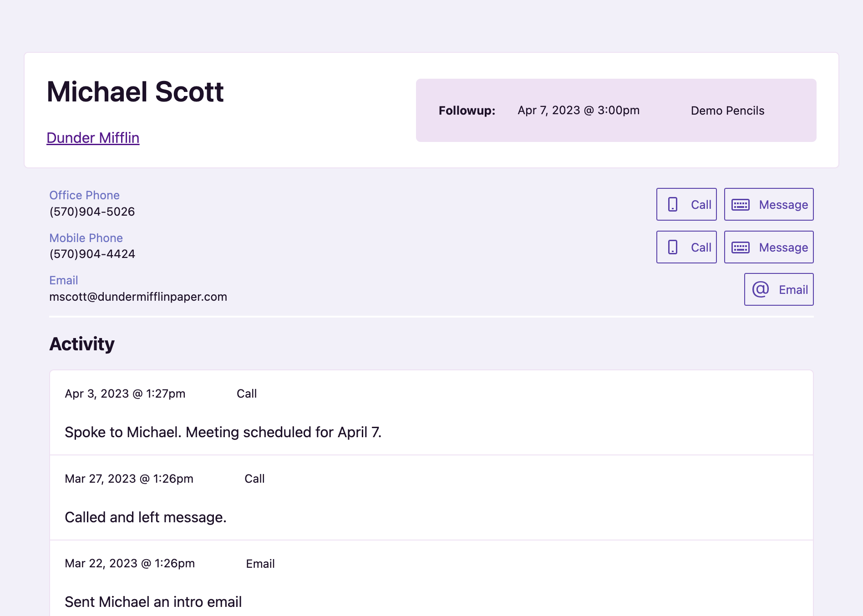Click the @ icon on the Email button
This screenshot has height=616, width=863.
click(761, 289)
